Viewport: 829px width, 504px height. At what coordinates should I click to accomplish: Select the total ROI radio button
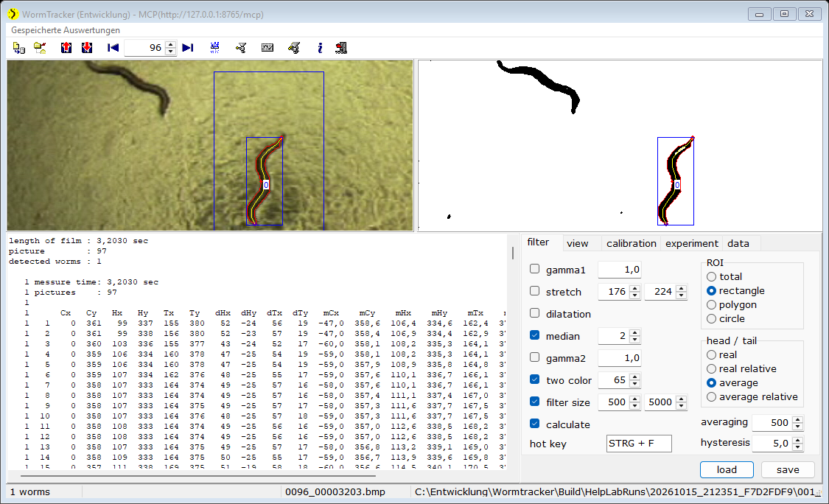tap(712, 276)
